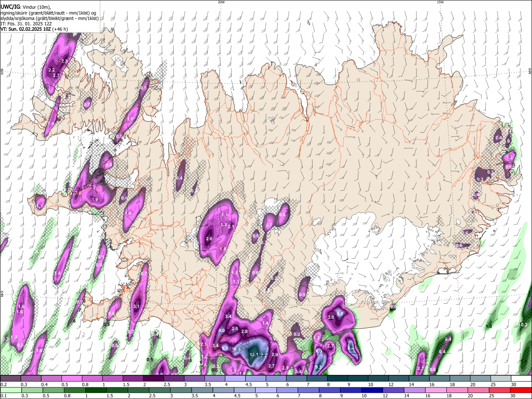Click the '7.1' precipitation value on the map
Screen dimensions: 532x399
point(264,355)
